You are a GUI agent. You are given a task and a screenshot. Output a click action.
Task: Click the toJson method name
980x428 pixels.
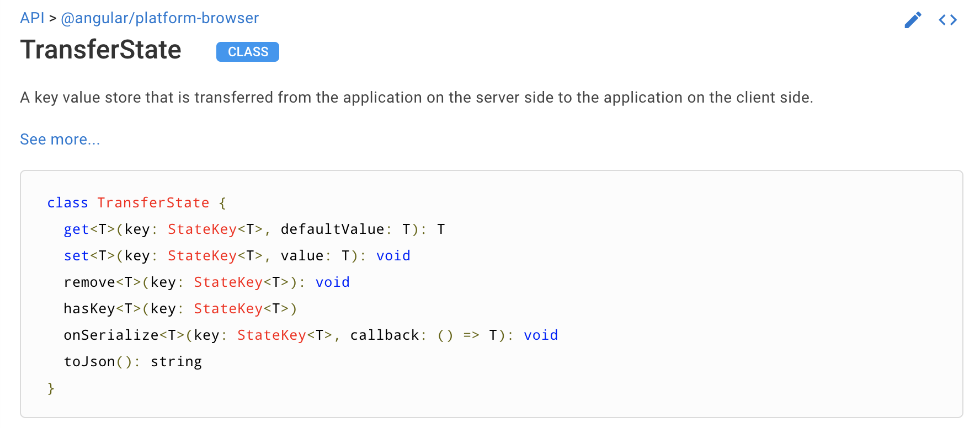click(89, 362)
